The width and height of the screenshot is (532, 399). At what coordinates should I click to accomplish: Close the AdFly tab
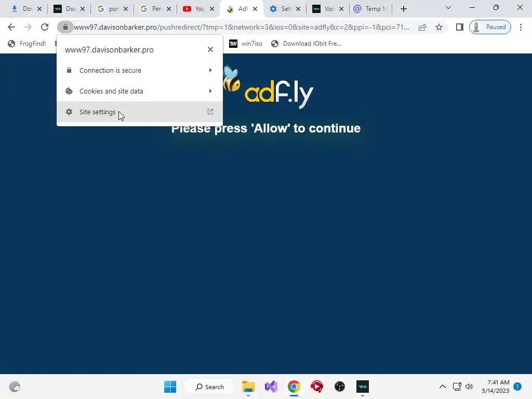pyautogui.click(x=255, y=9)
